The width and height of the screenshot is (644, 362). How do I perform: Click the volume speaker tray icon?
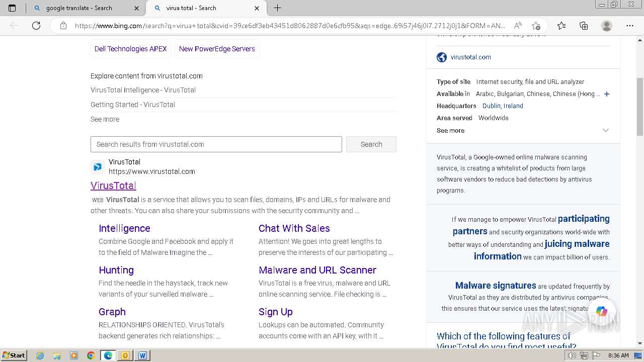tap(572, 355)
